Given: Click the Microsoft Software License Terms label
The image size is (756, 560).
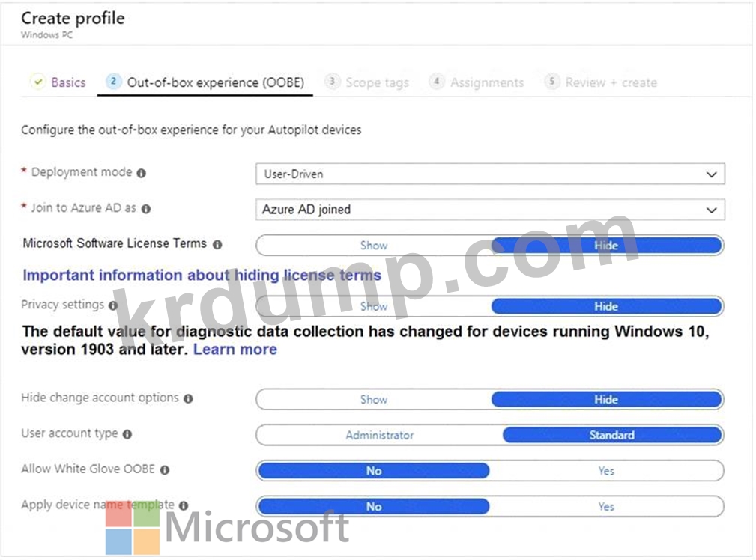Looking at the screenshot, I should [115, 243].
